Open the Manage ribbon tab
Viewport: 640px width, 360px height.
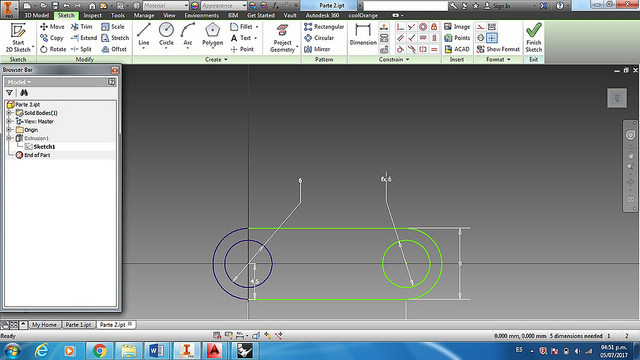(x=144, y=16)
